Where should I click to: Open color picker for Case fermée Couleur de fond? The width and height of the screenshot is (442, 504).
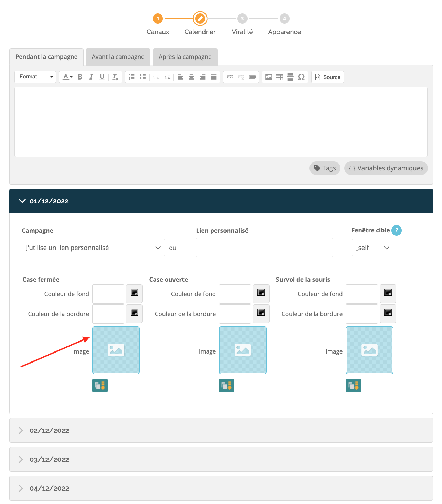134,293
